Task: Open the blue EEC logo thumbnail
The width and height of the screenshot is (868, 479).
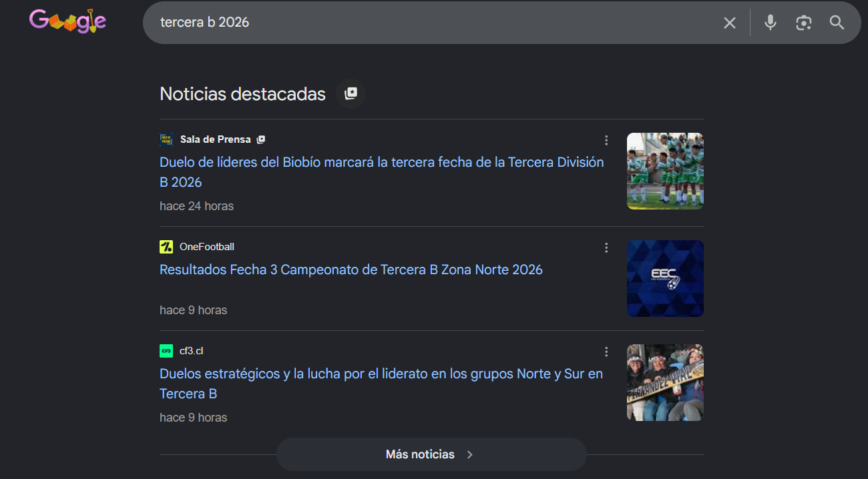Action: click(x=665, y=278)
